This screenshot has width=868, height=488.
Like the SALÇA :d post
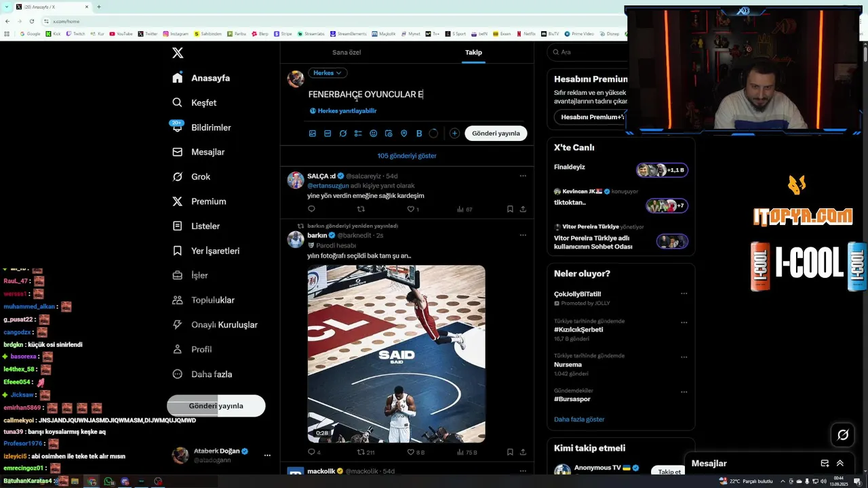413,209
